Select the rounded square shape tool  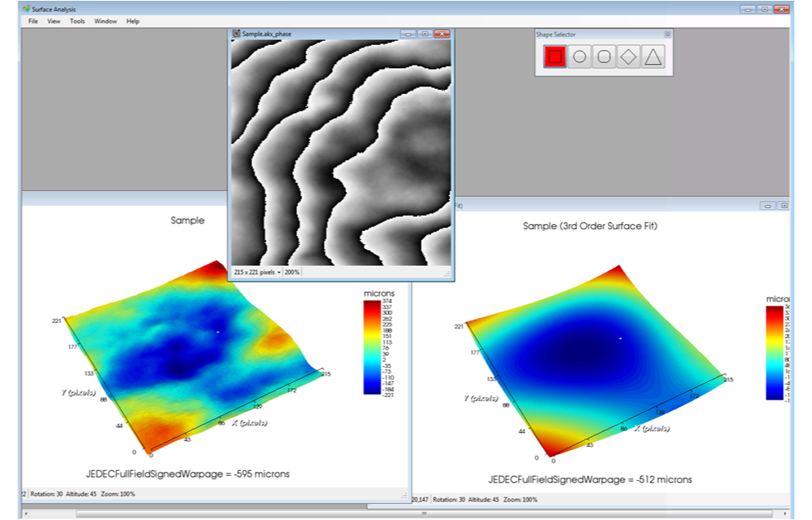[x=603, y=56]
